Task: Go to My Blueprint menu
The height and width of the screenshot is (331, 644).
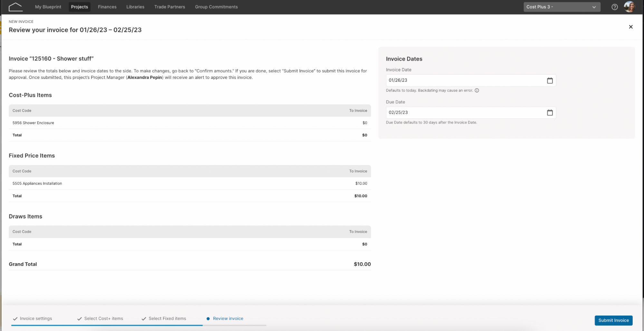Action: click(48, 7)
